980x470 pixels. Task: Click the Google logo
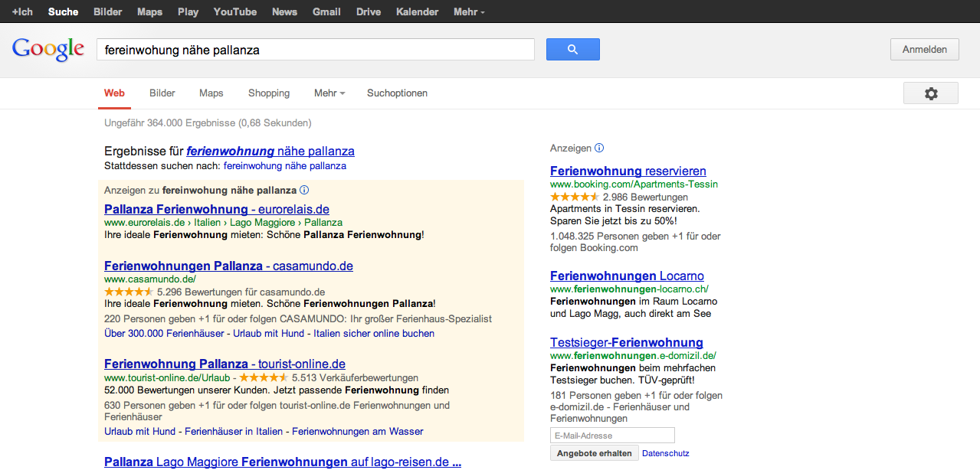pos(48,50)
